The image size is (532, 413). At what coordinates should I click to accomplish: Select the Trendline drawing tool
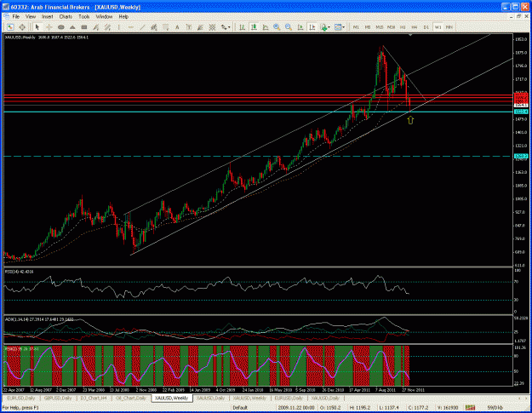click(142, 27)
